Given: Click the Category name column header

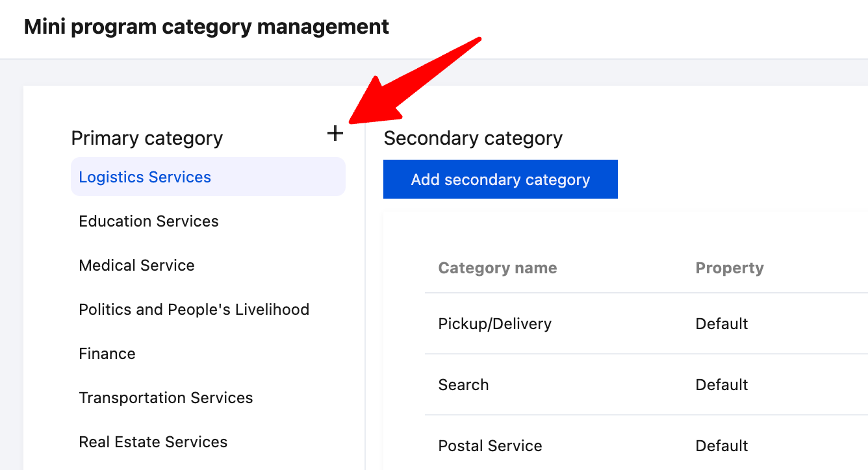Looking at the screenshot, I should (x=498, y=268).
